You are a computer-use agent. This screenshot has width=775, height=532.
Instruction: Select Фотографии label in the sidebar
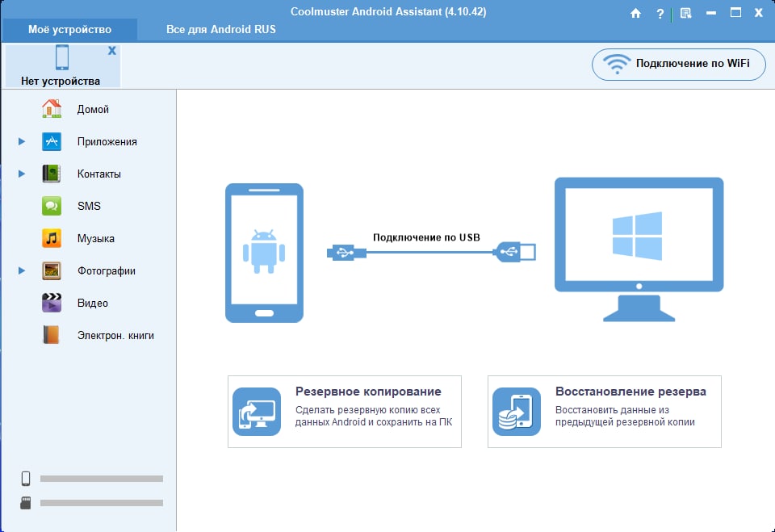point(107,271)
